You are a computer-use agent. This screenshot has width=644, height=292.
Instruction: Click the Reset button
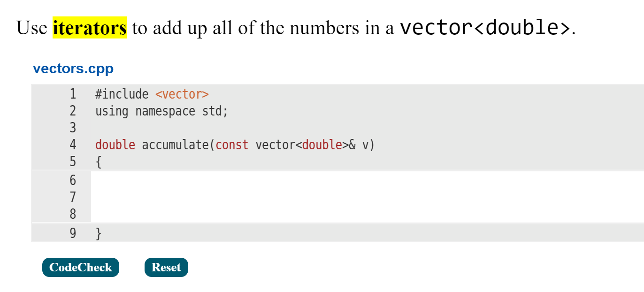(166, 267)
